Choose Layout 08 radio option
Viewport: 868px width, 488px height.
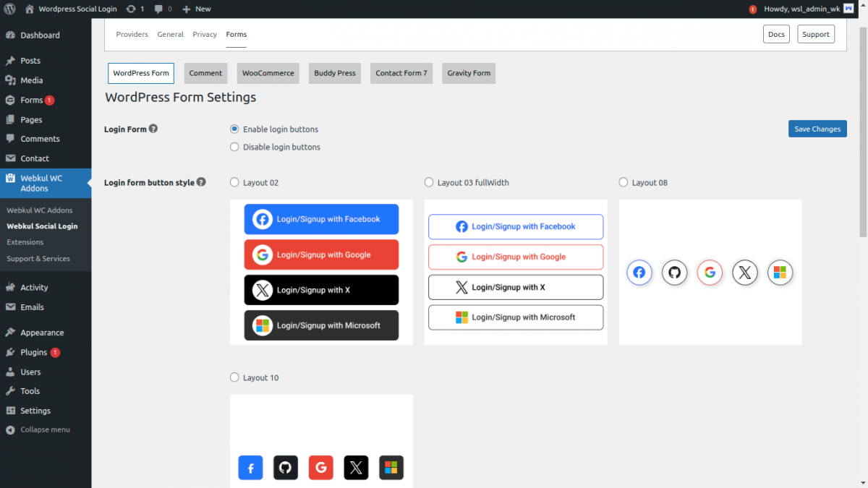pos(624,182)
